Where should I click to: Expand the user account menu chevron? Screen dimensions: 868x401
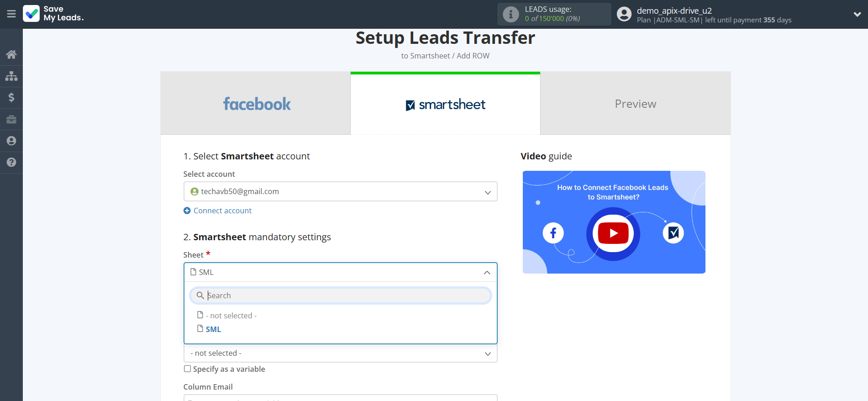[x=857, y=14]
